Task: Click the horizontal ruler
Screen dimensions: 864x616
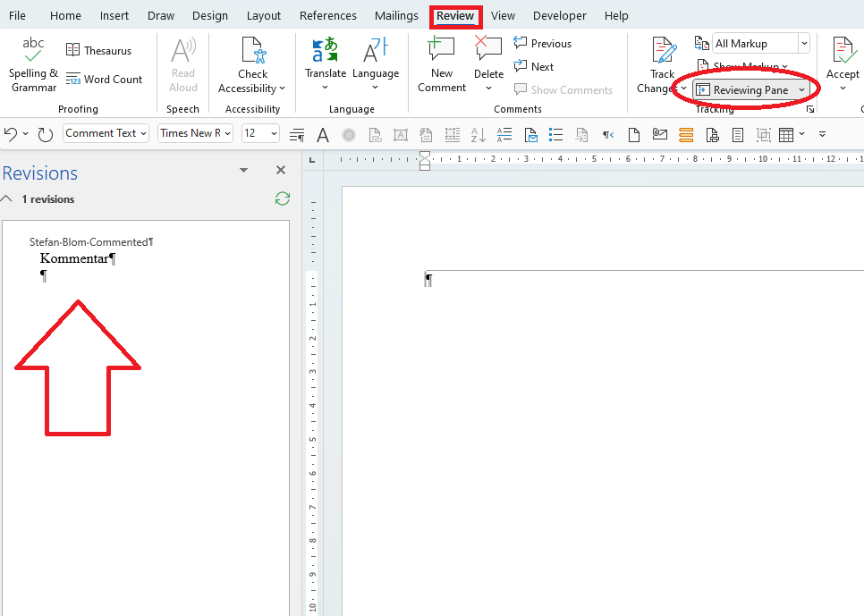Action: 601,159
